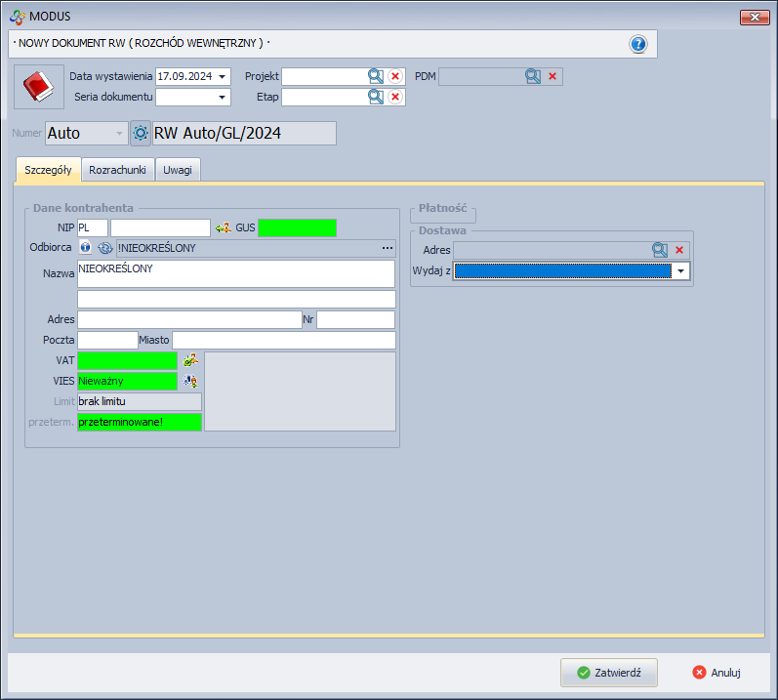Clear Projekt field with red X icon
The width and height of the screenshot is (778, 700).
(395, 76)
